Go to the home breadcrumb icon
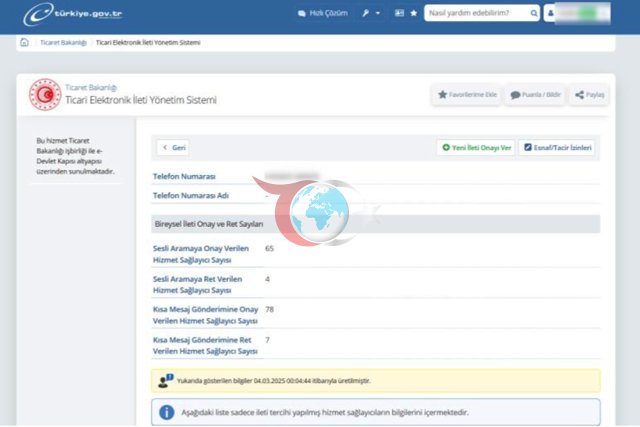 24,42
